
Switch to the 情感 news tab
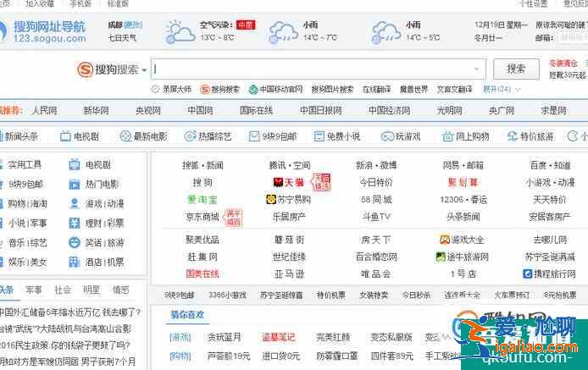[121, 290]
